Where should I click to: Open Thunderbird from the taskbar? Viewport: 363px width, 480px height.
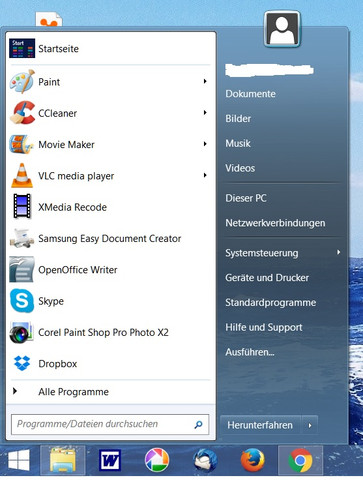[205, 460]
